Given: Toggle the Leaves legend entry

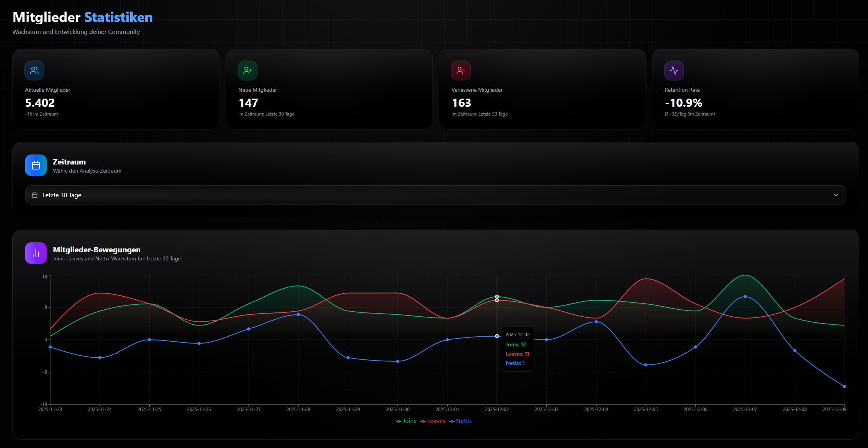Looking at the screenshot, I should [433, 421].
